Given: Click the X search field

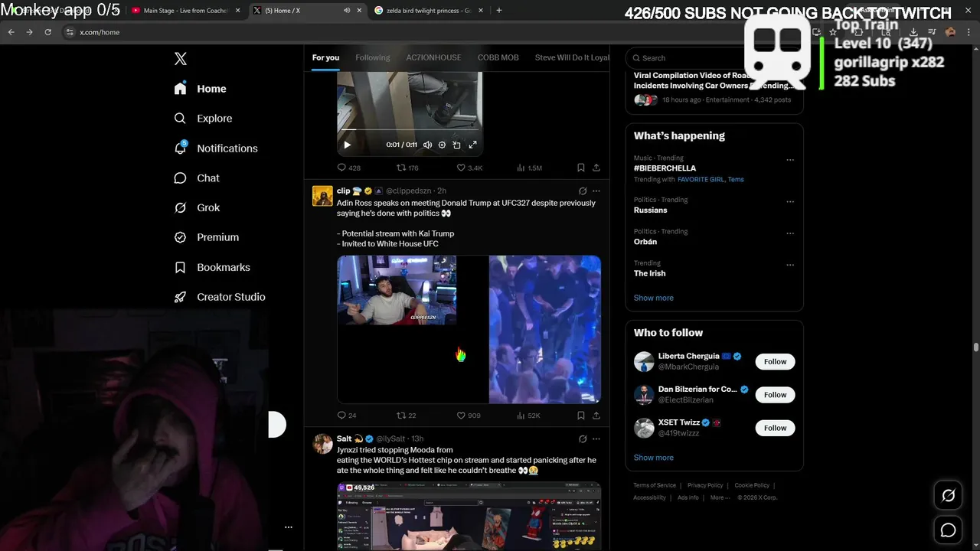Looking at the screenshot, I should point(714,58).
